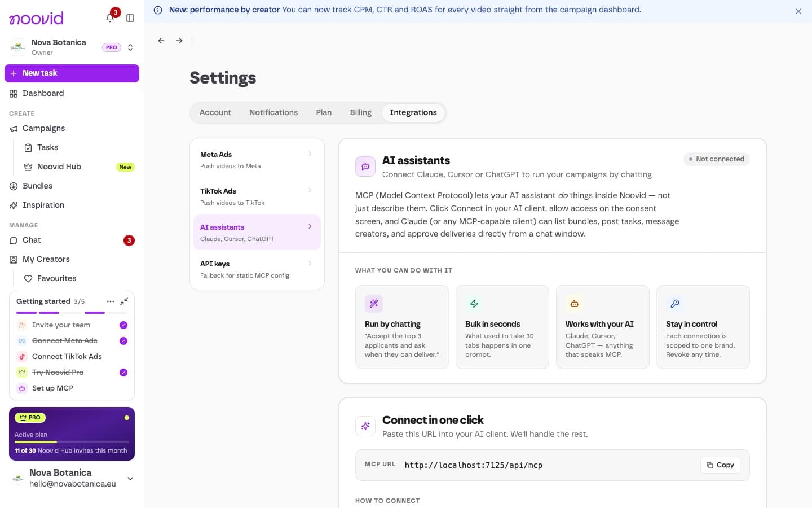
Task: Go back with the left arrow
Action: (161, 41)
